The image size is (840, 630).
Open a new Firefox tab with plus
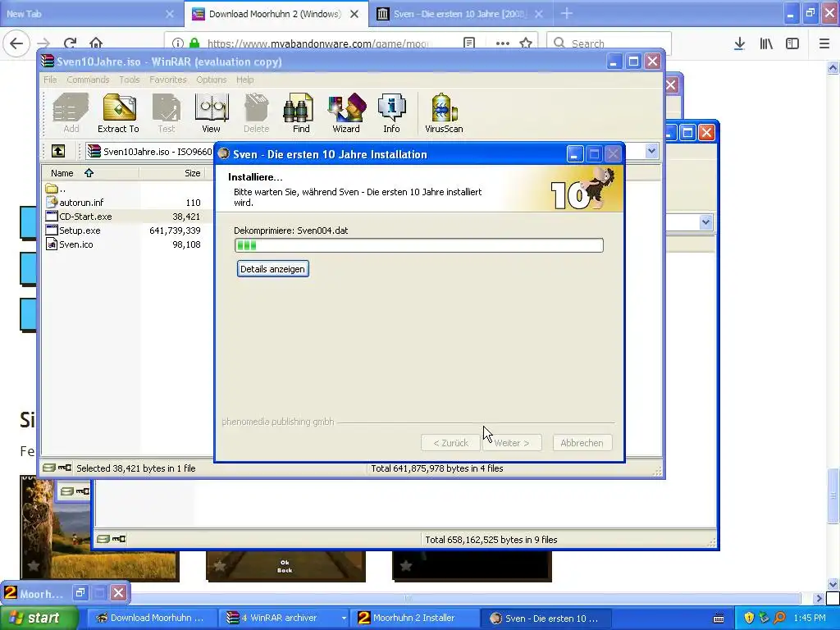click(567, 13)
